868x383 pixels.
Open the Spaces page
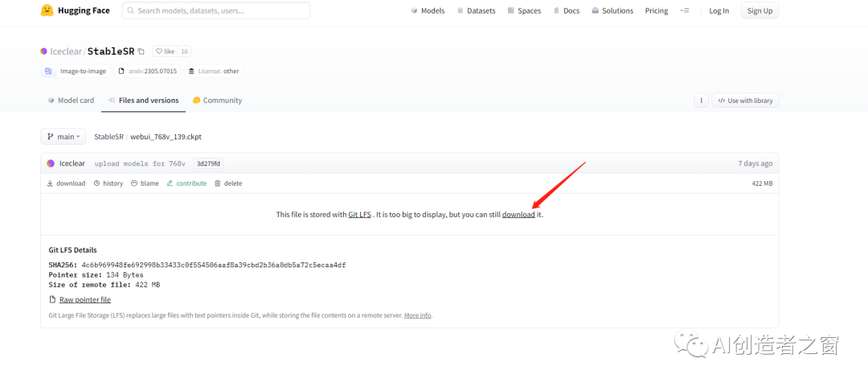(524, 10)
